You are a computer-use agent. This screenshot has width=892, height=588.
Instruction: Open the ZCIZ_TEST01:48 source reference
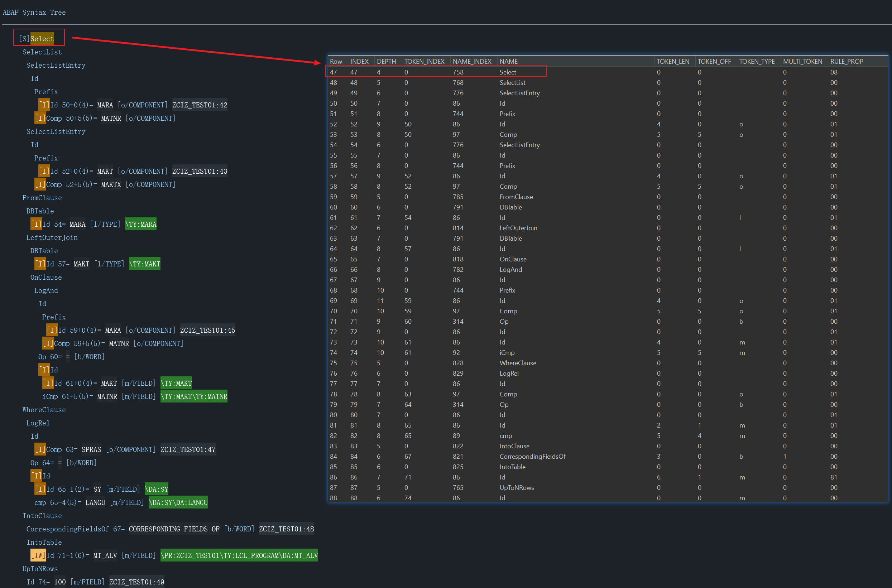286,529
